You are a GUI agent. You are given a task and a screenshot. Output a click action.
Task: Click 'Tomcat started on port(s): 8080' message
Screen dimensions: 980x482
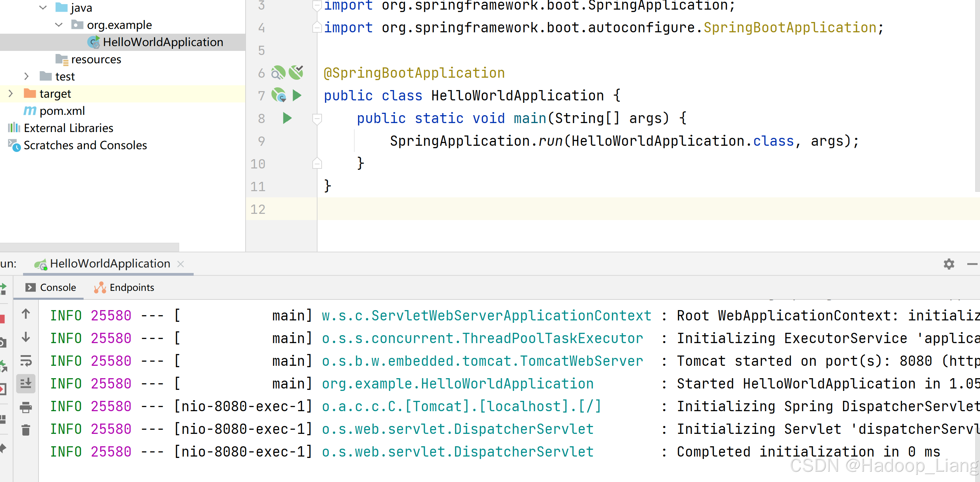click(805, 361)
